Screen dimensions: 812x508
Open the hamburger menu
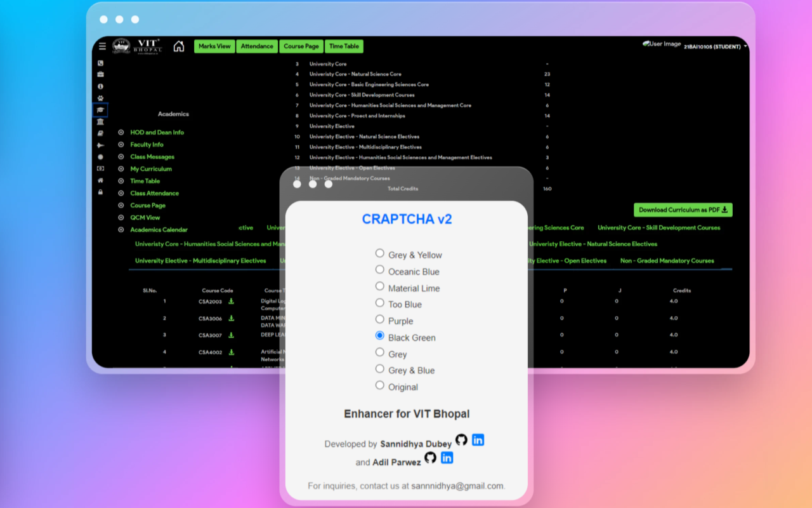(102, 46)
